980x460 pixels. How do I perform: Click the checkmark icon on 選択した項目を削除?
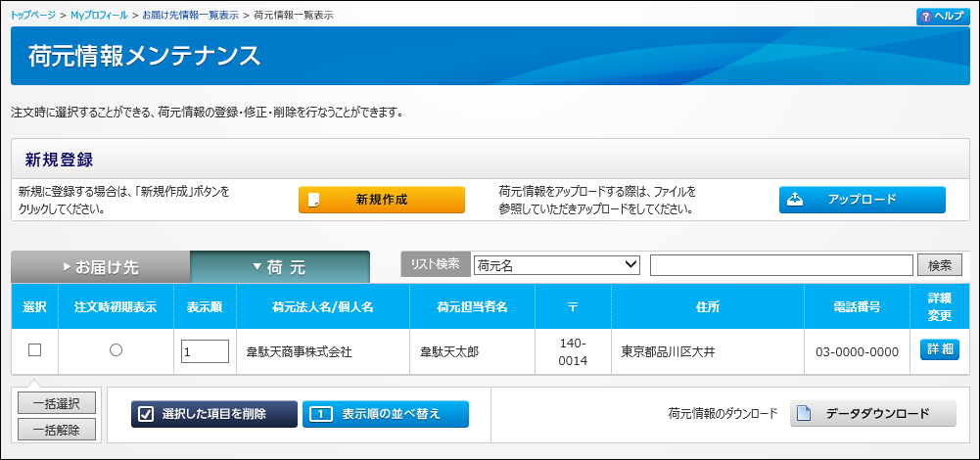[x=147, y=414]
